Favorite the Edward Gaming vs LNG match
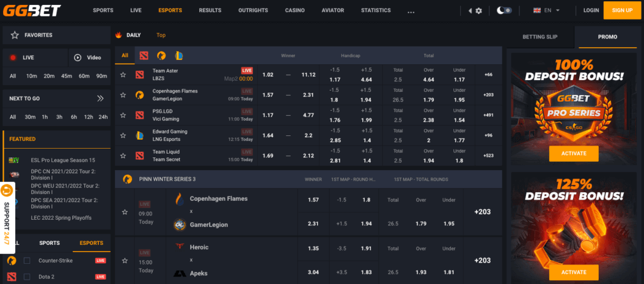Viewport: 644px width, 284px height. click(123, 135)
